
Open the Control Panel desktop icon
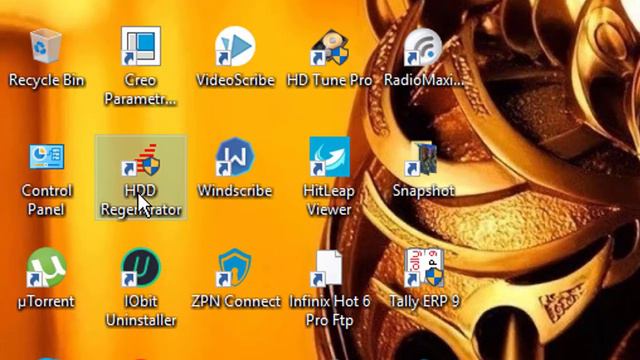point(47,156)
